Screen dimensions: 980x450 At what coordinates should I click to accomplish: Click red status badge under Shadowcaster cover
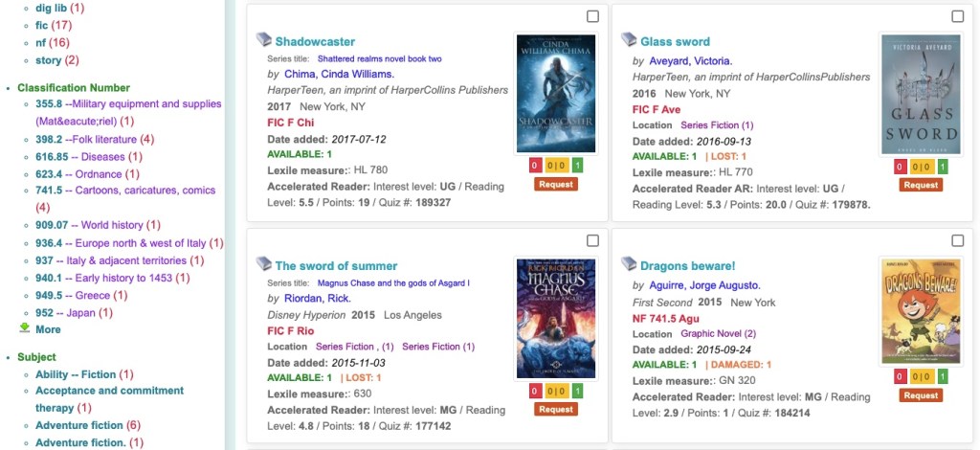(x=535, y=167)
